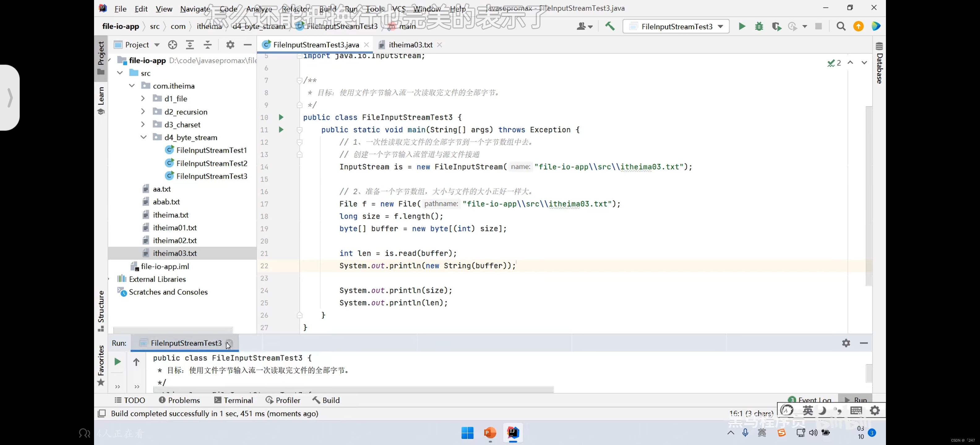The height and width of the screenshot is (445, 980).
Task: Open the Profiler tool window
Action: point(283,400)
